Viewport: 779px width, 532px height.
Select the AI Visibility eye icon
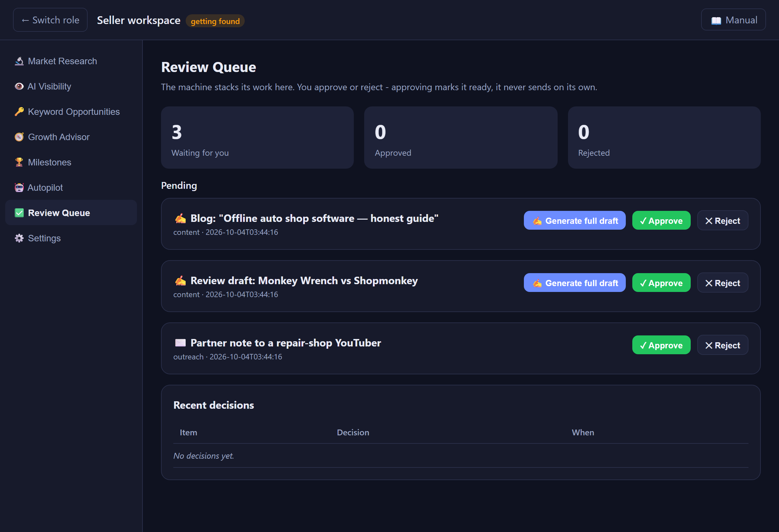(x=19, y=86)
